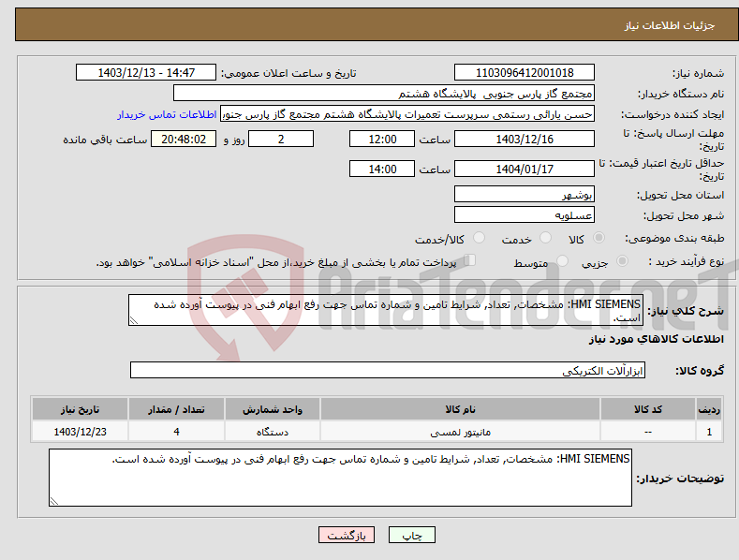This screenshot has height=560, width=739.
Task: Click the بازگشت back button
Action: click(347, 535)
